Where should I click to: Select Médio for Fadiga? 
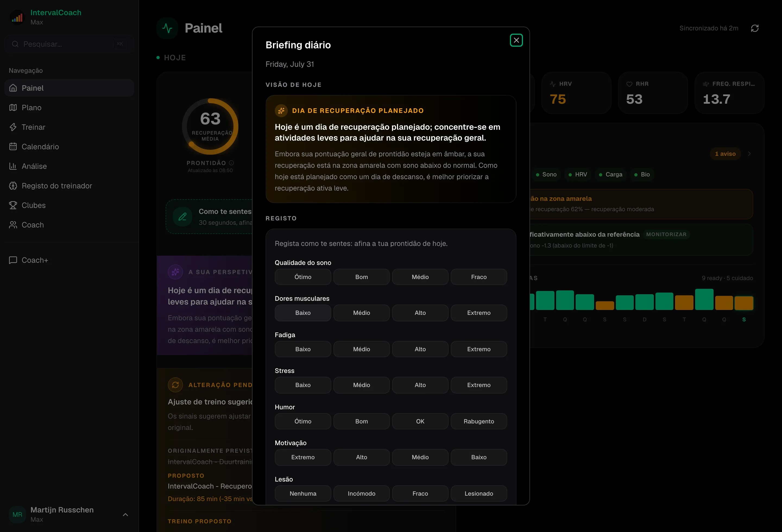(361, 349)
